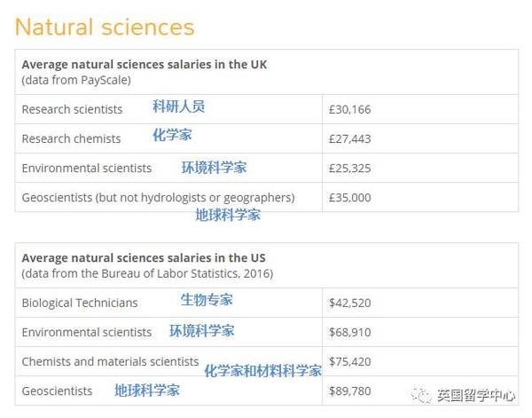
Task: Select Chemists and materials scientists label
Action: pos(110,361)
